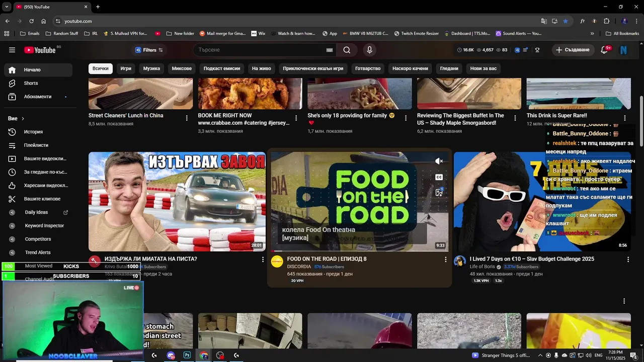The height and width of the screenshot is (362, 644).
Task: Open more options for ИЗДЪРЖА ЛИ МИАТАТА video
Action: [x=263, y=259]
